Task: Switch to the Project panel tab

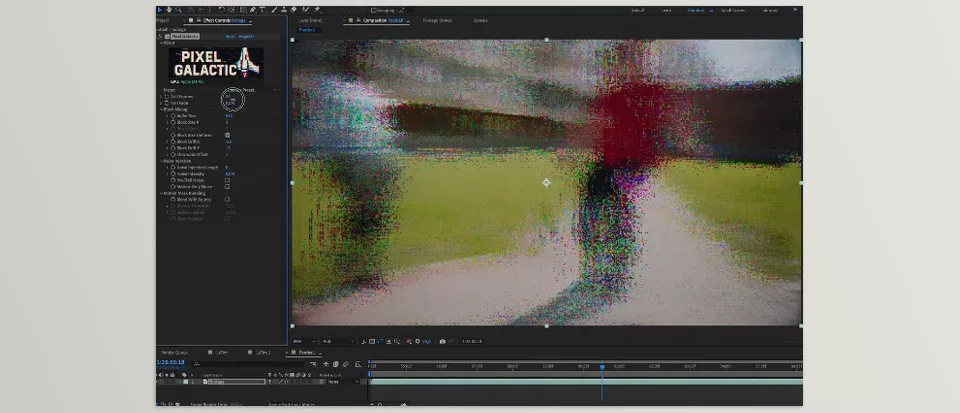Action: [162, 20]
